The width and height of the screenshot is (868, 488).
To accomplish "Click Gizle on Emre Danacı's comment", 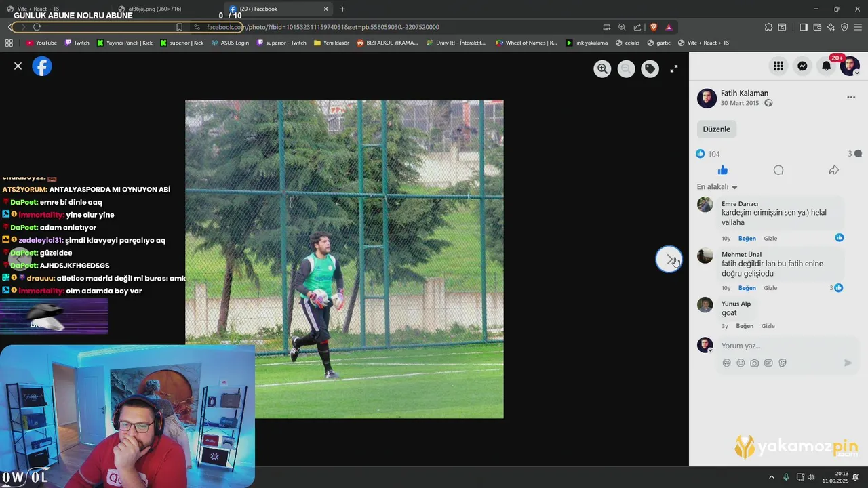I will coord(770,239).
